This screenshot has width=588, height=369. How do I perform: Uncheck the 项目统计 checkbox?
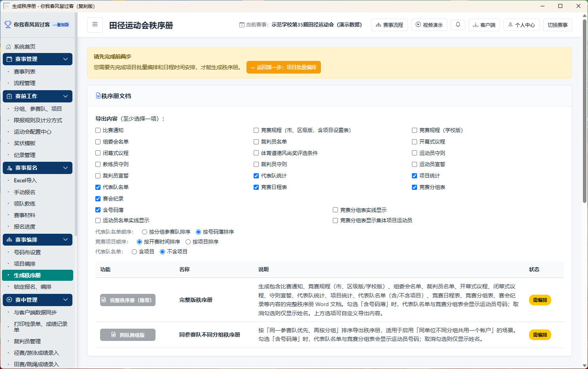(414, 176)
